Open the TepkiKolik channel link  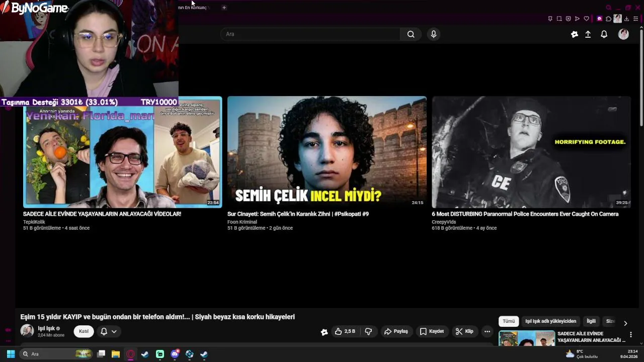coord(34,222)
